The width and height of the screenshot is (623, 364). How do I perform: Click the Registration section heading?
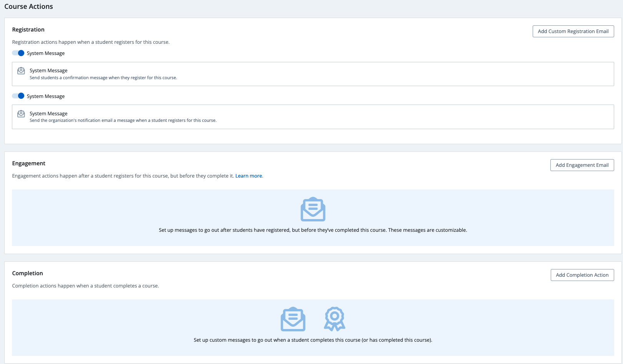pyautogui.click(x=28, y=30)
